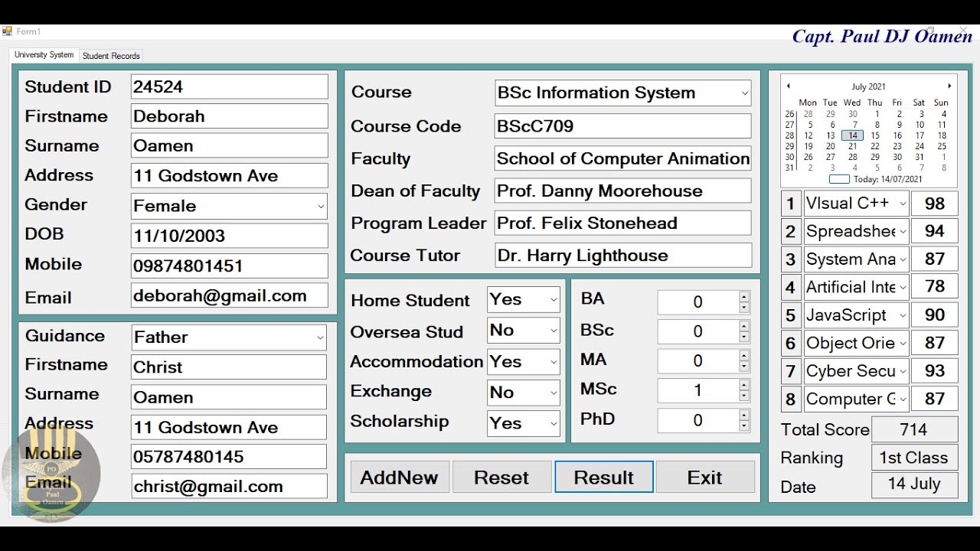Click the Dean of Faculty field
This screenshot has width=980, height=551.
click(623, 191)
